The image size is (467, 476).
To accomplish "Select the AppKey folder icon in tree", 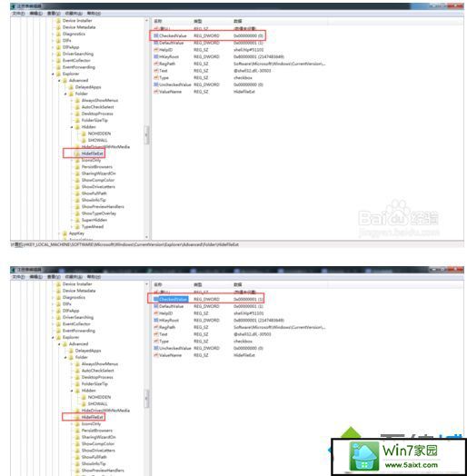I will [65, 233].
